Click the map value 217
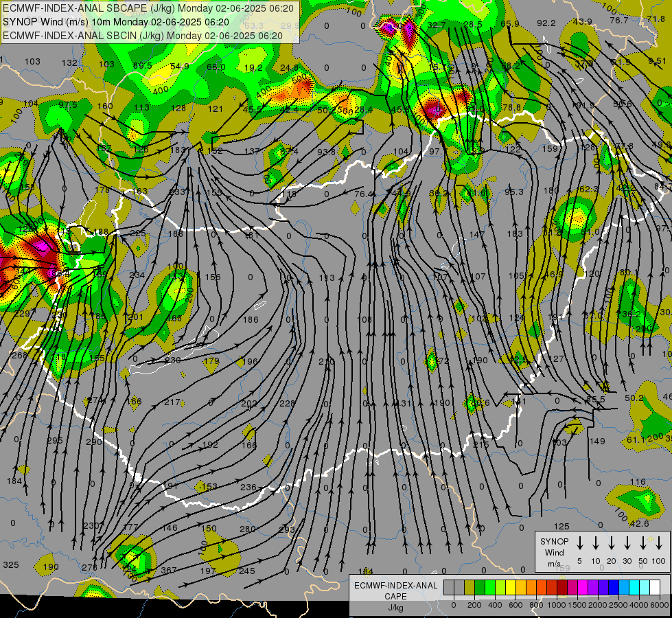Screen dimensions: 672x618 click(172, 402)
